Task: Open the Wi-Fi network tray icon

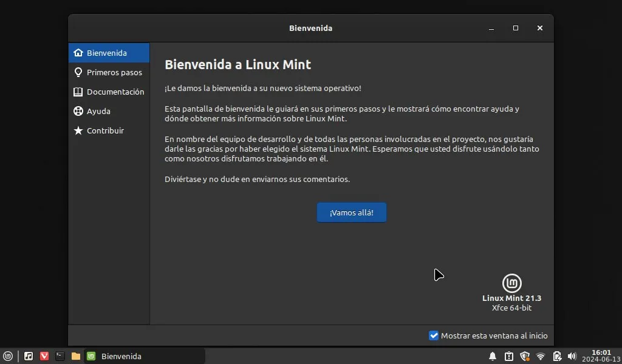Action: pyautogui.click(x=540, y=356)
